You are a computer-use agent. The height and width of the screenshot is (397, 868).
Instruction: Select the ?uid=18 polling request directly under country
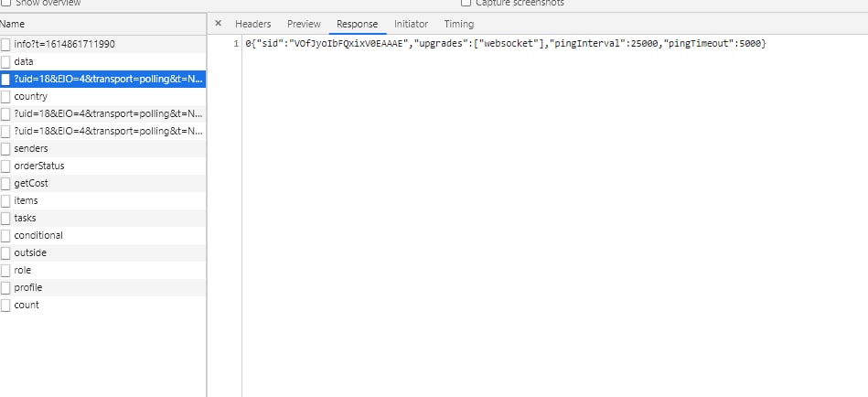(103, 114)
